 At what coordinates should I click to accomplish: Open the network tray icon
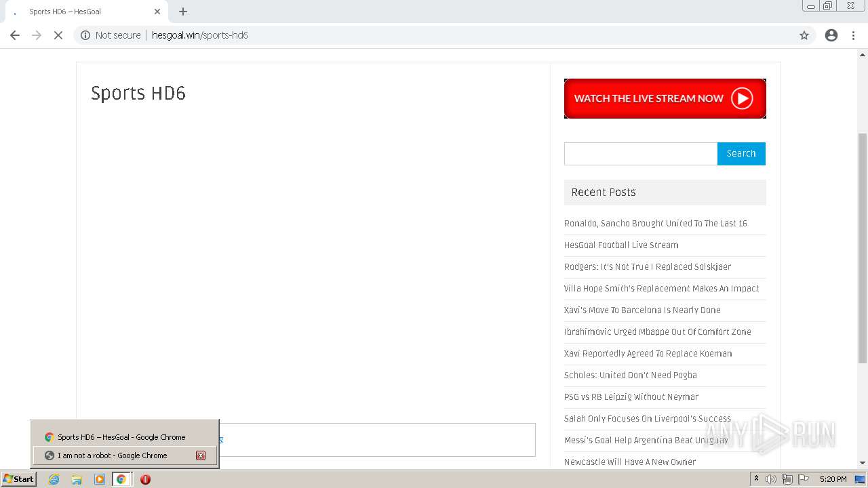click(x=787, y=479)
